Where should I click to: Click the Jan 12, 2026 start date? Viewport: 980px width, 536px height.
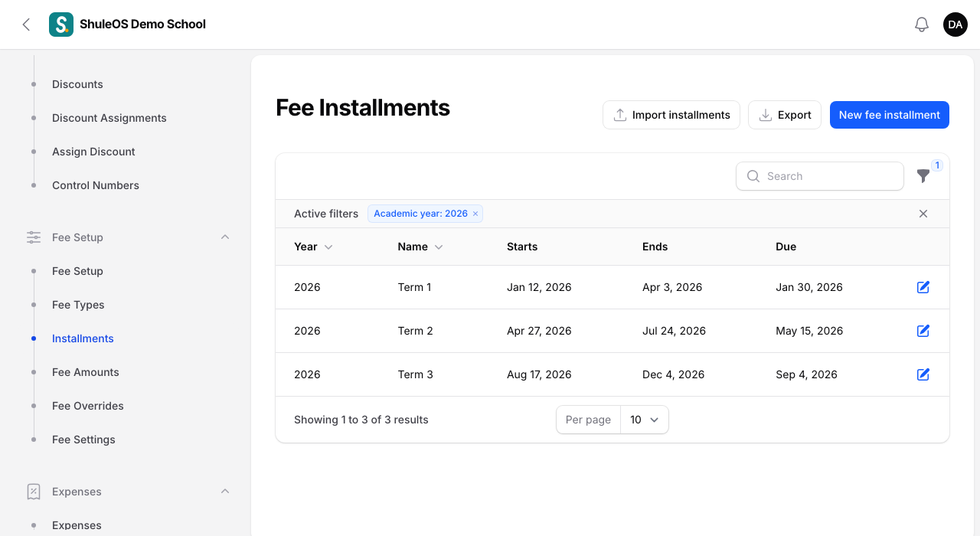pos(539,287)
